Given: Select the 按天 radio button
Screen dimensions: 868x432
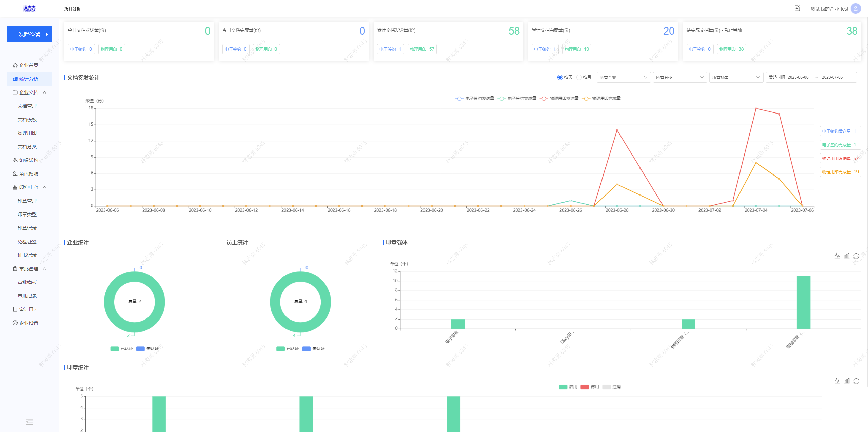Looking at the screenshot, I should point(560,77).
